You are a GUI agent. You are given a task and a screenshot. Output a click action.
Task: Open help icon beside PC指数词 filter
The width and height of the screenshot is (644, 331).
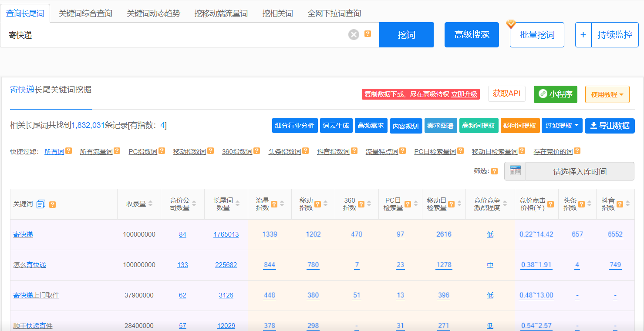coord(162,151)
